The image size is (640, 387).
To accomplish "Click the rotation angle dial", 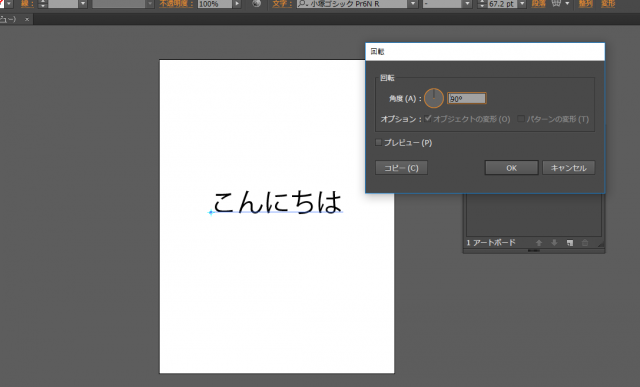I will (x=433, y=98).
